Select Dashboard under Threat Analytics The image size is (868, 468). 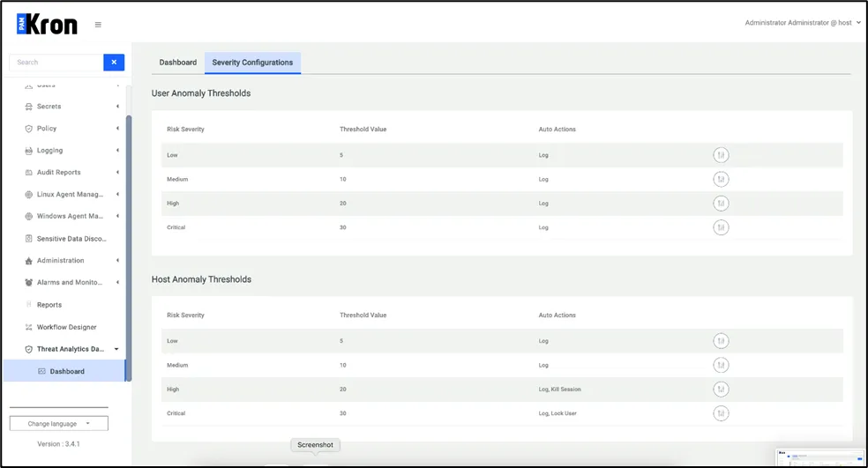[x=64, y=371]
